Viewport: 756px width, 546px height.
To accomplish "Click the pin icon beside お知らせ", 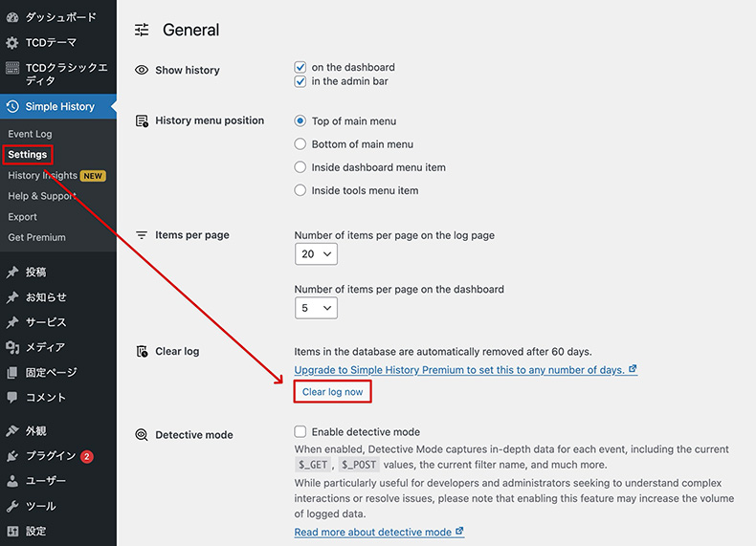I will tap(12, 297).
